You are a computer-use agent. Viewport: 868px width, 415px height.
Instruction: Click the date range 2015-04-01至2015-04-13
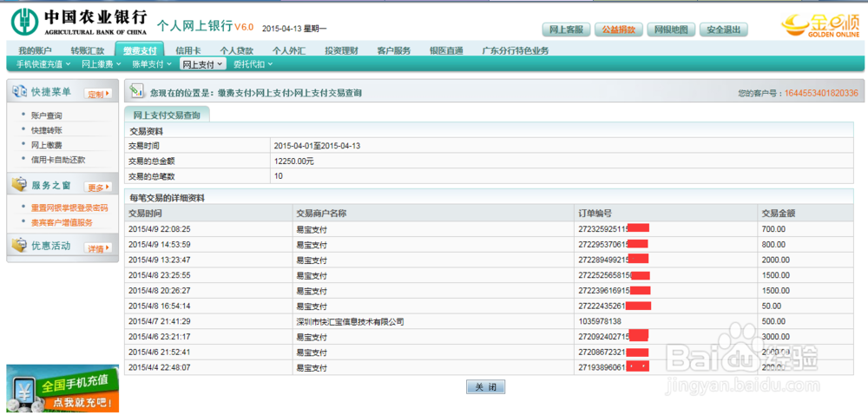pos(317,146)
